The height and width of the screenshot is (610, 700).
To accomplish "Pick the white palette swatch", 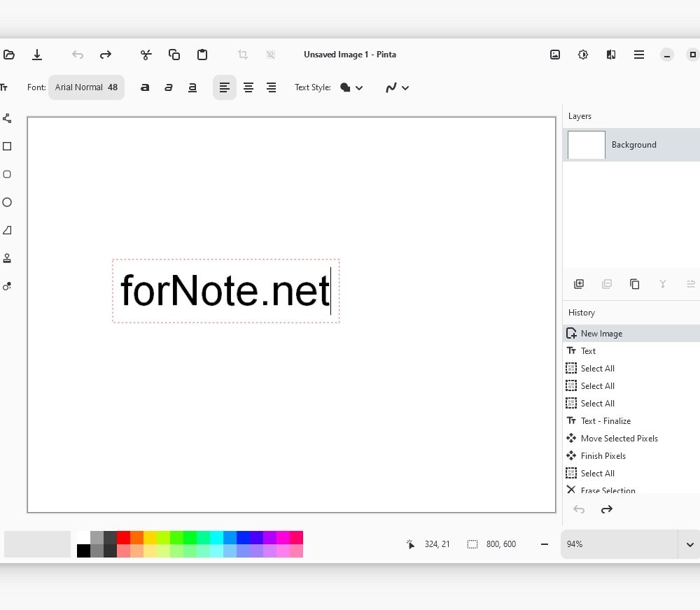I will pyautogui.click(x=83, y=537).
